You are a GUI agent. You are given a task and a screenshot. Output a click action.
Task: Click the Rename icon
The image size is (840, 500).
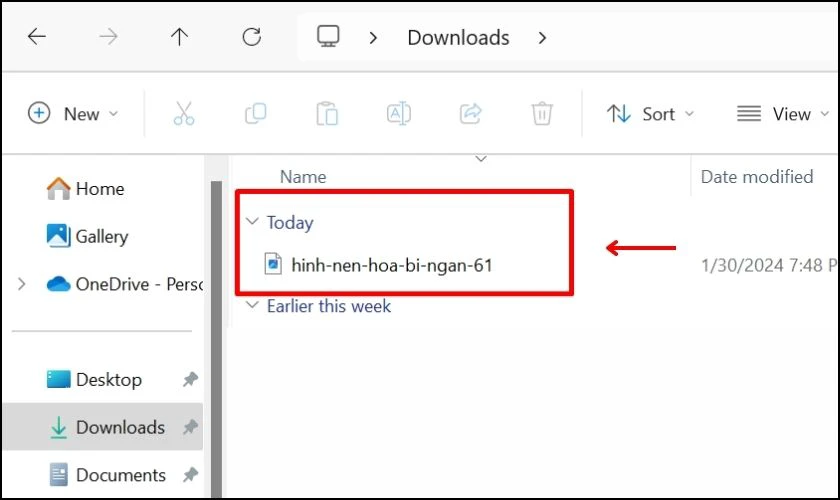tap(399, 114)
